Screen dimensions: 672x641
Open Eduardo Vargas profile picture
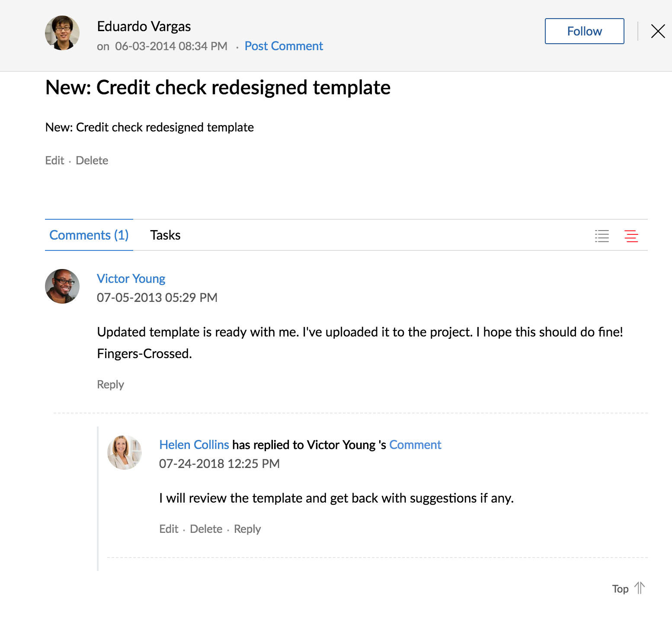click(62, 33)
